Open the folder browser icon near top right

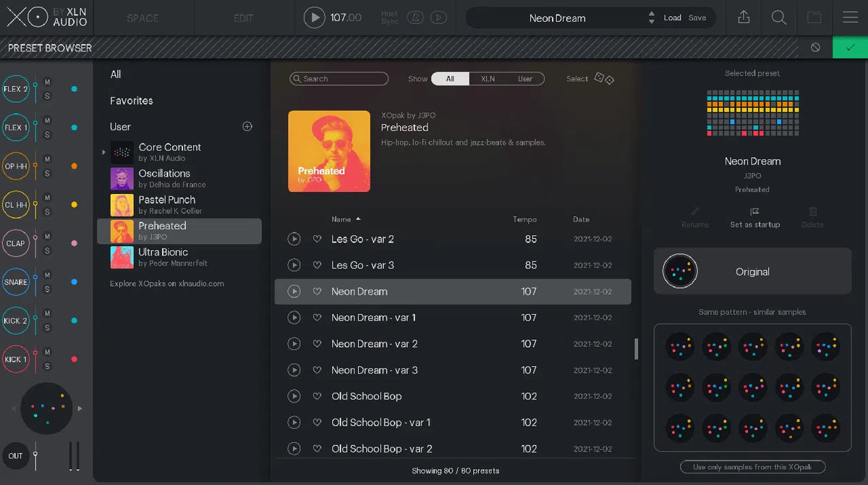[814, 17]
